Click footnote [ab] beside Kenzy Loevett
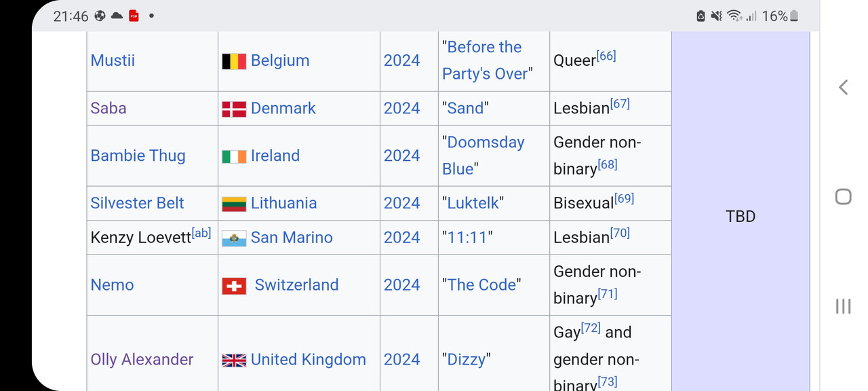 (201, 233)
